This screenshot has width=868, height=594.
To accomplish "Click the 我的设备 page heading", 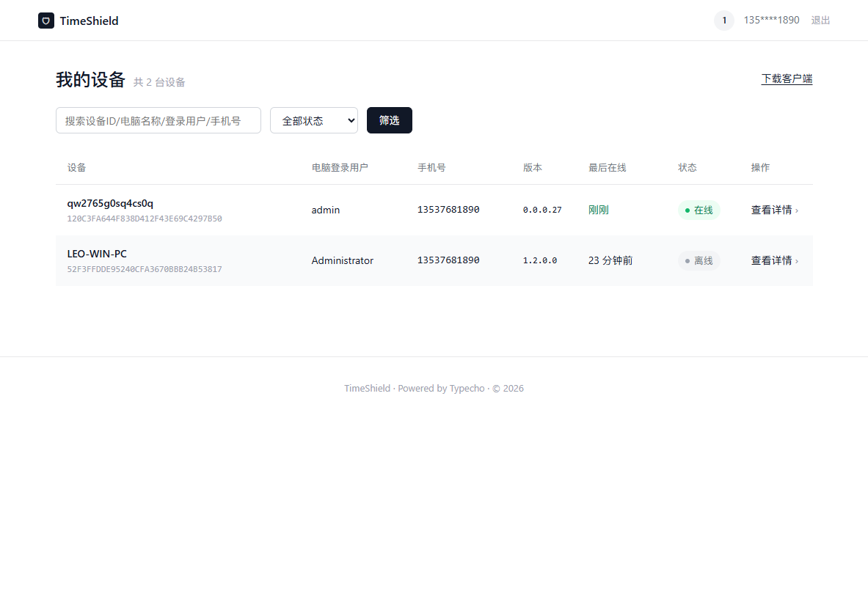I will point(90,80).
